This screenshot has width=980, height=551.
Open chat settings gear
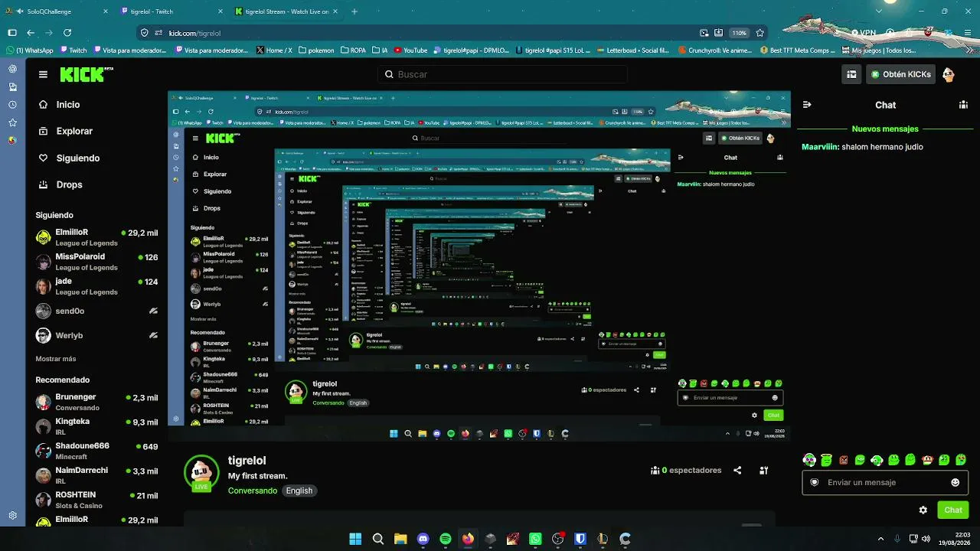[x=923, y=510]
